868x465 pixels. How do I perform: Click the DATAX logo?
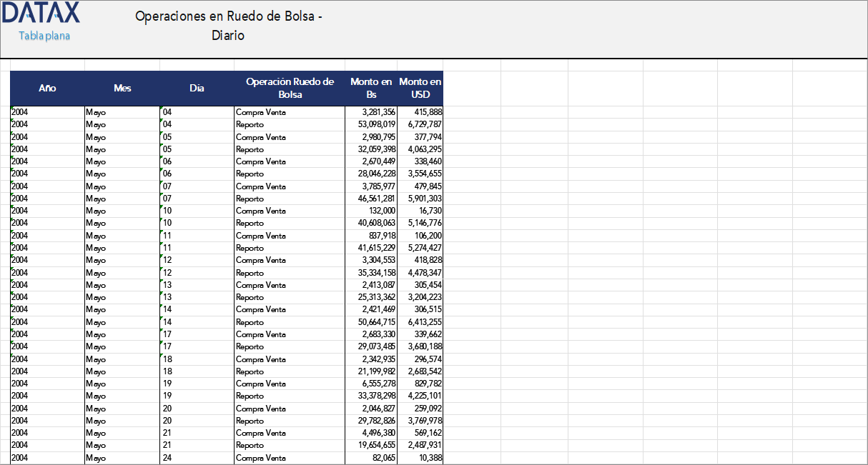tap(39, 16)
